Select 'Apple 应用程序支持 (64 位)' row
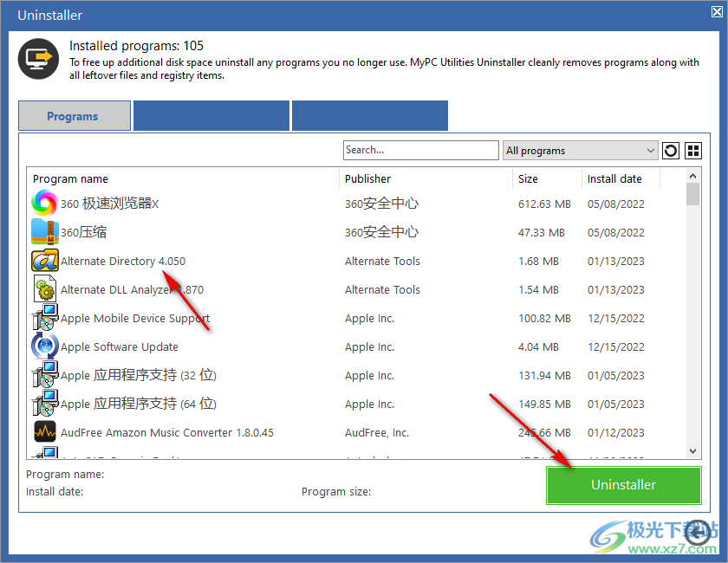 tap(356, 404)
